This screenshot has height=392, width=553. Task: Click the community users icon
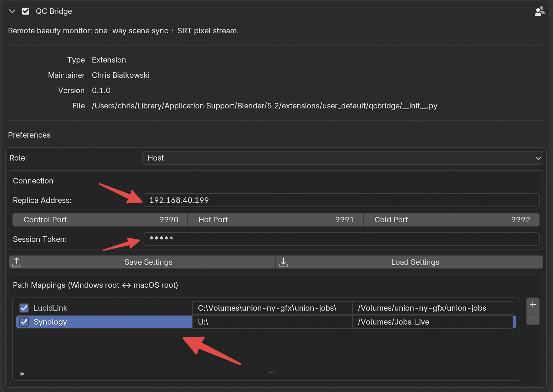[539, 11]
